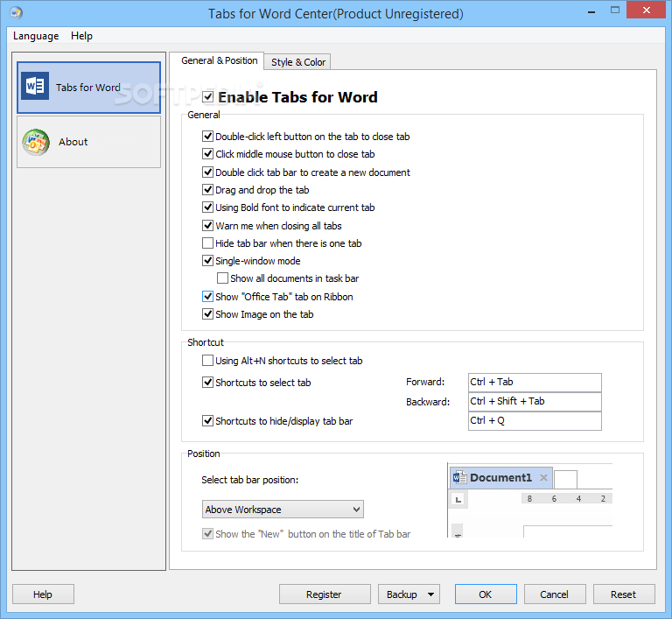Image resolution: width=672 pixels, height=619 pixels.
Task: Toggle Click middle mouse button to close tab
Action: click(x=208, y=153)
